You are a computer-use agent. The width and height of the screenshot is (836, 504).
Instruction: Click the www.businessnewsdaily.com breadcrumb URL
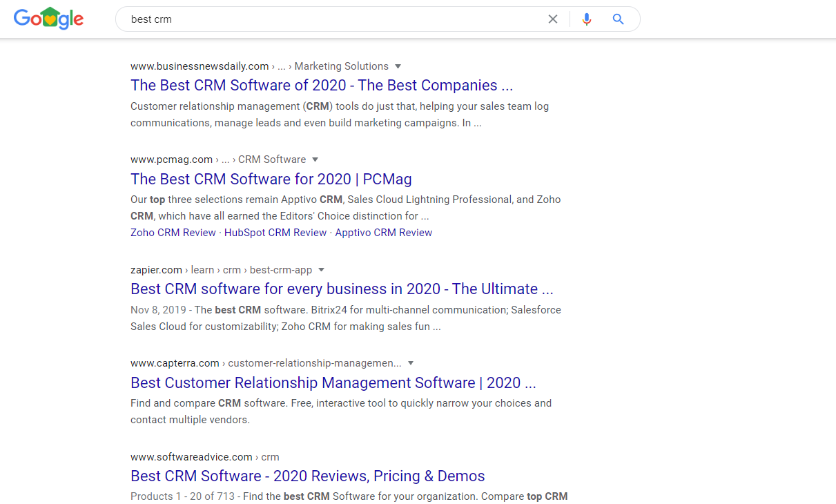pyautogui.click(x=200, y=66)
